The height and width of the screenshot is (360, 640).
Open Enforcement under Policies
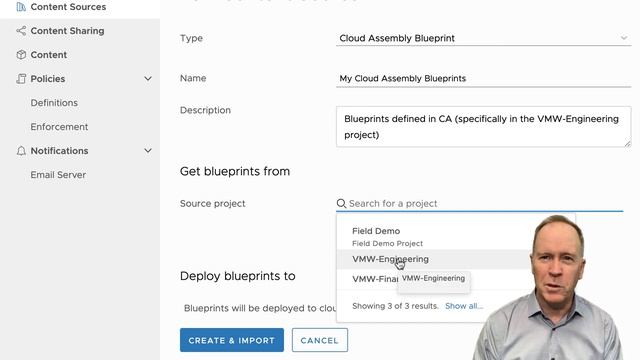[59, 127]
